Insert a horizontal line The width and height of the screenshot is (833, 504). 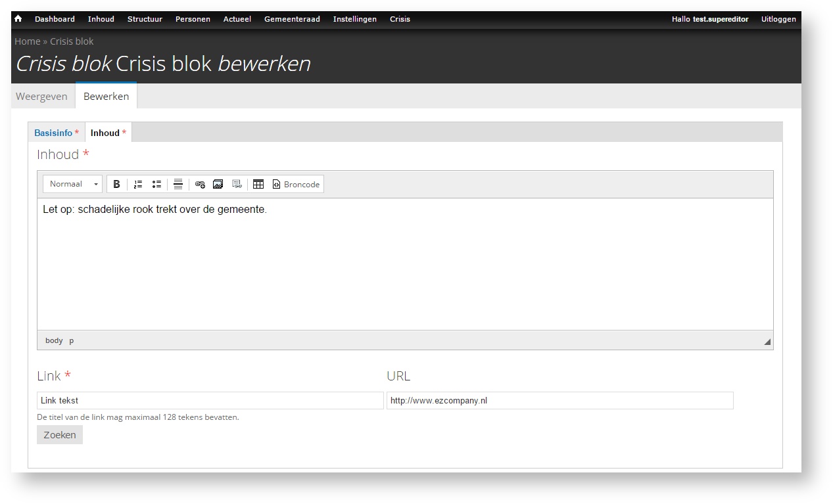(x=178, y=185)
